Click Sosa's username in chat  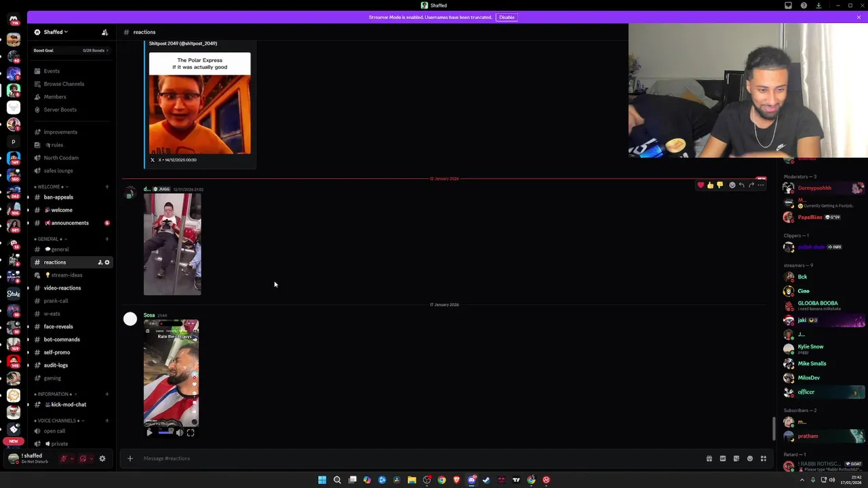[149, 315]
